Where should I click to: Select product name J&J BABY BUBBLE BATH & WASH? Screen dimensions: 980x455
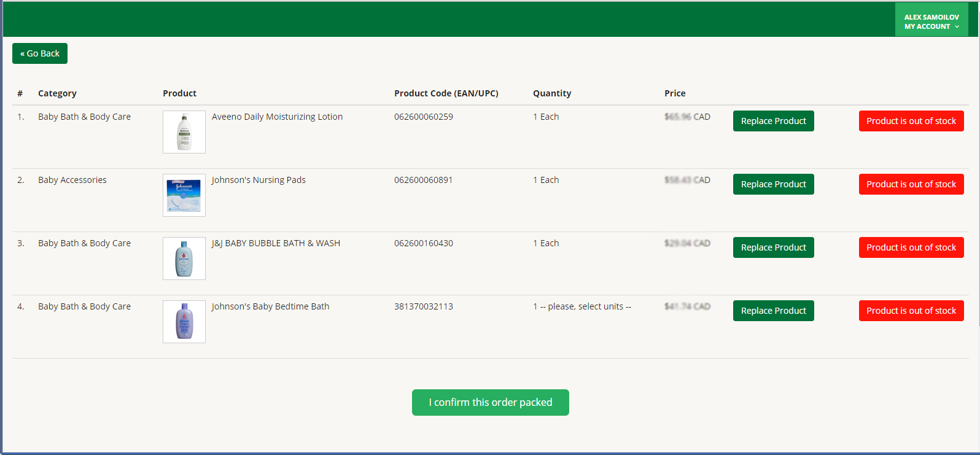(x=276, y=243)
